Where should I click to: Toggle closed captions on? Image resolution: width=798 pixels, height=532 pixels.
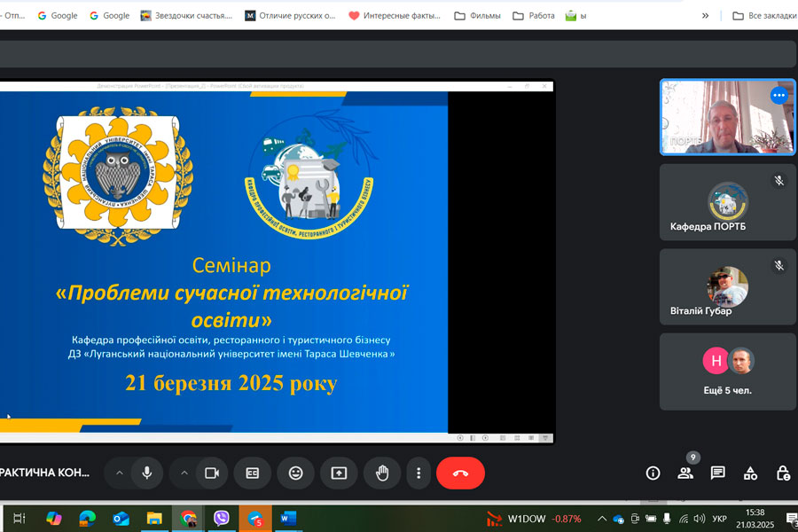coord(253,473)
